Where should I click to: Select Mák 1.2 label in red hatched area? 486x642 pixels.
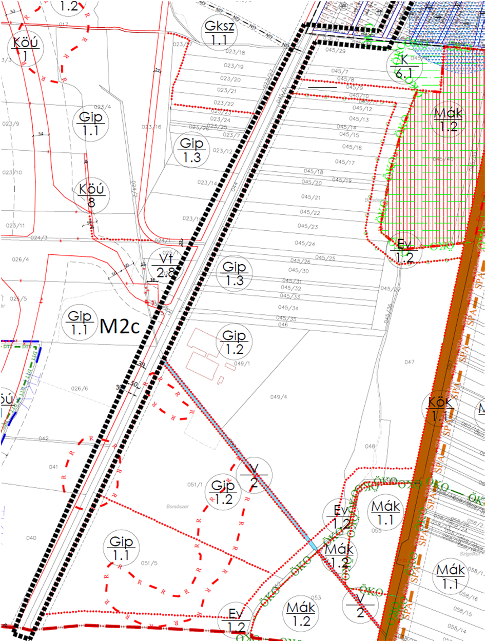coord(448,119)
